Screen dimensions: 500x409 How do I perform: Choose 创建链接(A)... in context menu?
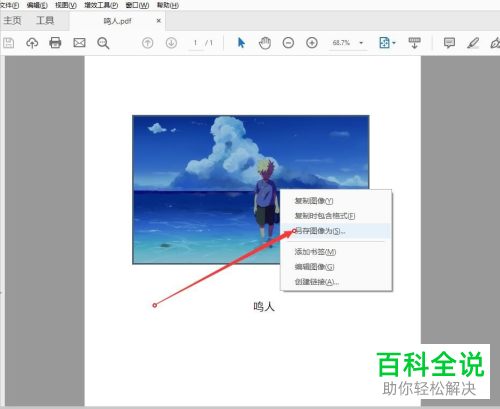pos(336,282)
